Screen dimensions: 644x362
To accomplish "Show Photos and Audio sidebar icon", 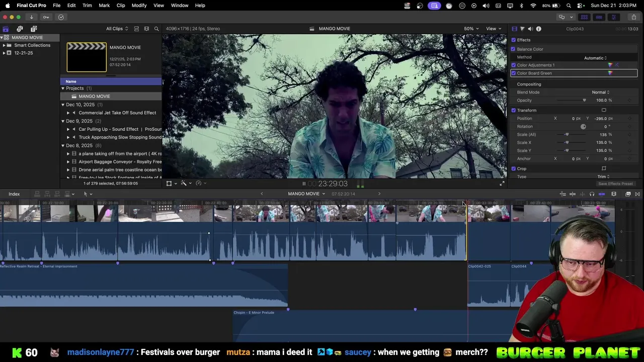I will click(x=20, y=29).
